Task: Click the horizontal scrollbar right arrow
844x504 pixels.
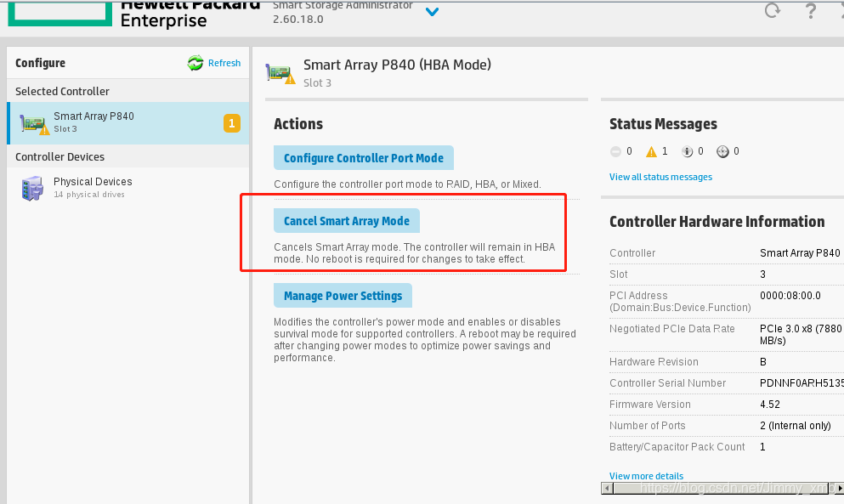Action: pyautogui.click(x=840, y=489)
